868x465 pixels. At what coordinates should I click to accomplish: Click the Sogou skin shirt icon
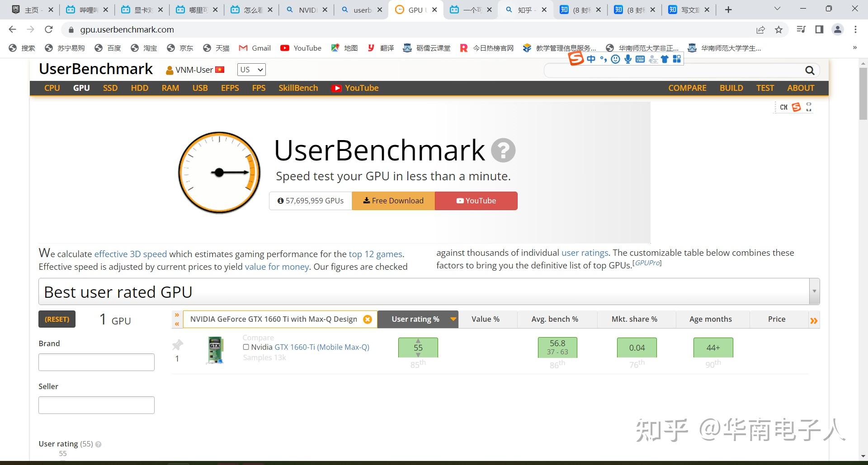click(665, 59)
